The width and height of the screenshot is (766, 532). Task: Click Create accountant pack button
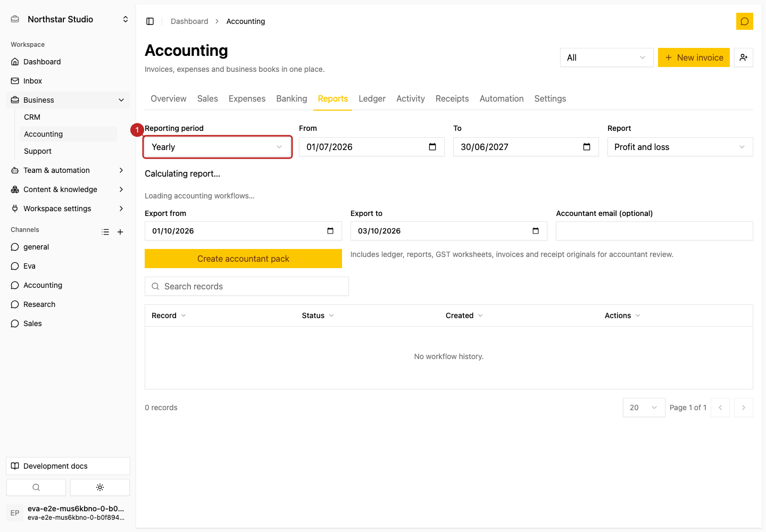point(243,259)
